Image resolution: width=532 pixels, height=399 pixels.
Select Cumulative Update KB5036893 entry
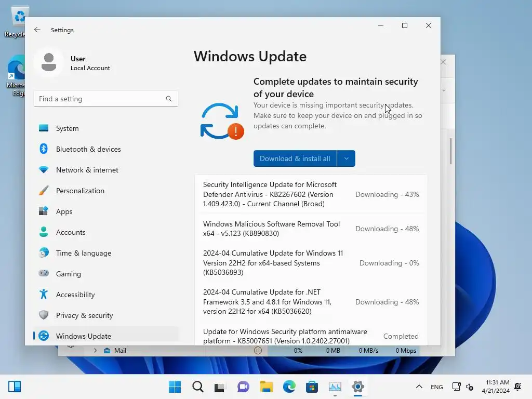pyautogui.click(x=311, y=262)
